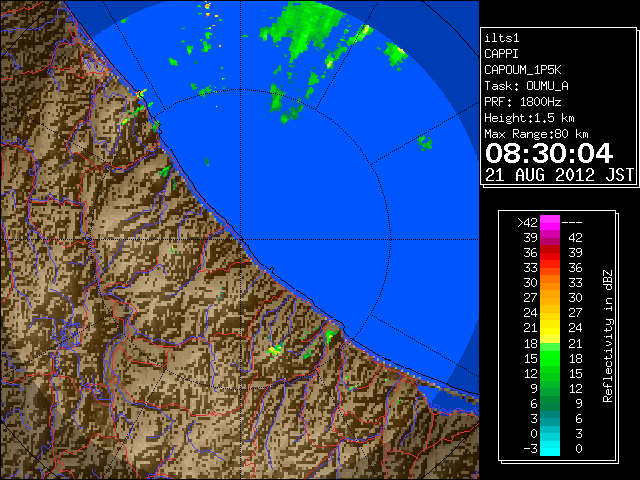Click the '-3' legend label

point(530,449)
